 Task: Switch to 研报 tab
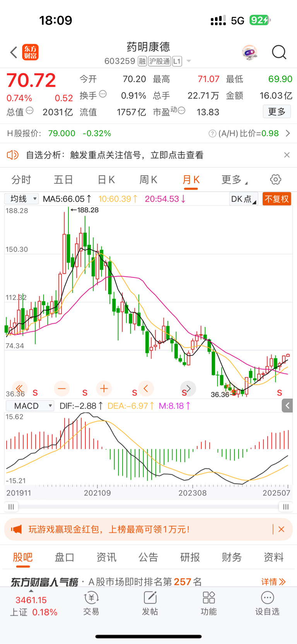click(190, 557)
